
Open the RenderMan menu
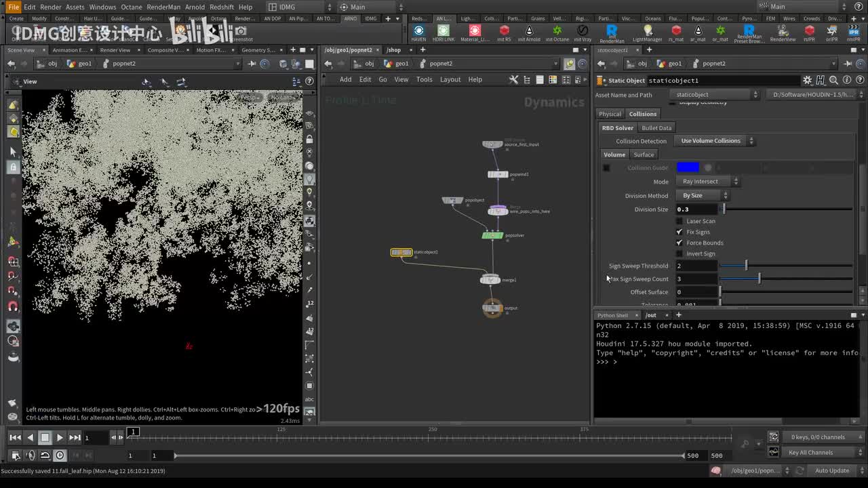[x=163, y=7]
